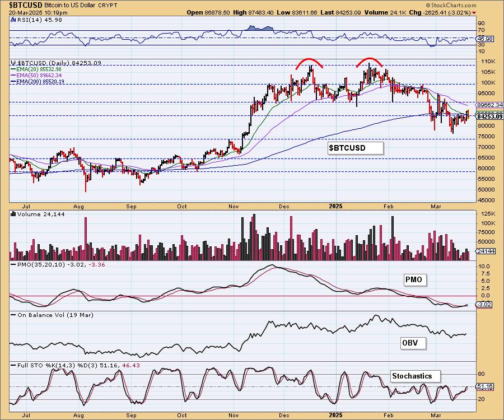This screenshot has height=420, width=504.
Task: Click the Open 86878.50 value
Action: pos(208,12)
